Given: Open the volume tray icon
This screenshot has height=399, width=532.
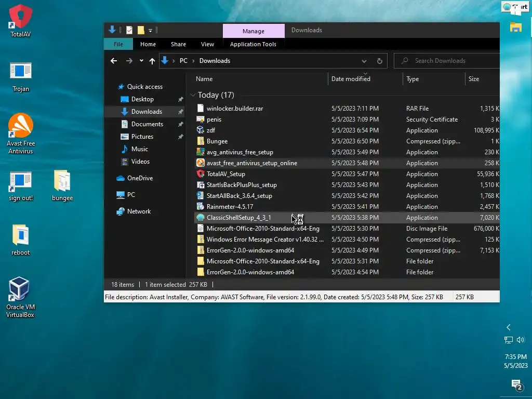Looking at the screenshot, I should (x=521, y=340).
